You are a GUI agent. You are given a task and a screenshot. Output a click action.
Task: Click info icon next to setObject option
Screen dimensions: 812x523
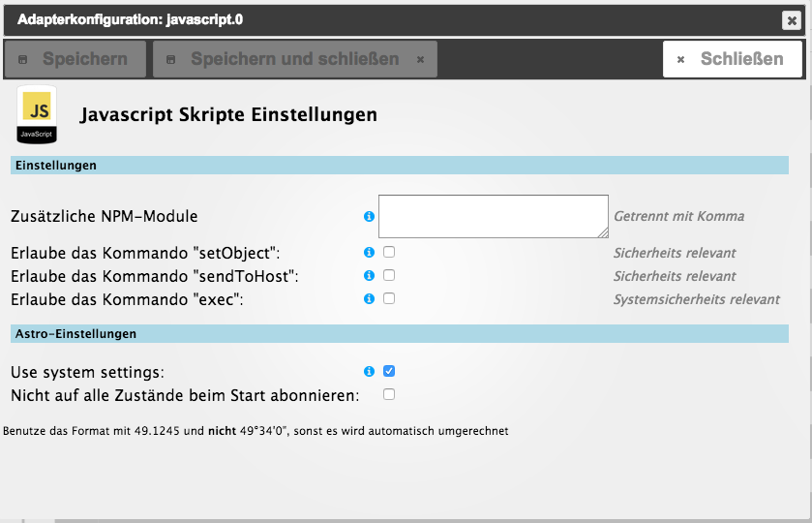tap(369, 253)
